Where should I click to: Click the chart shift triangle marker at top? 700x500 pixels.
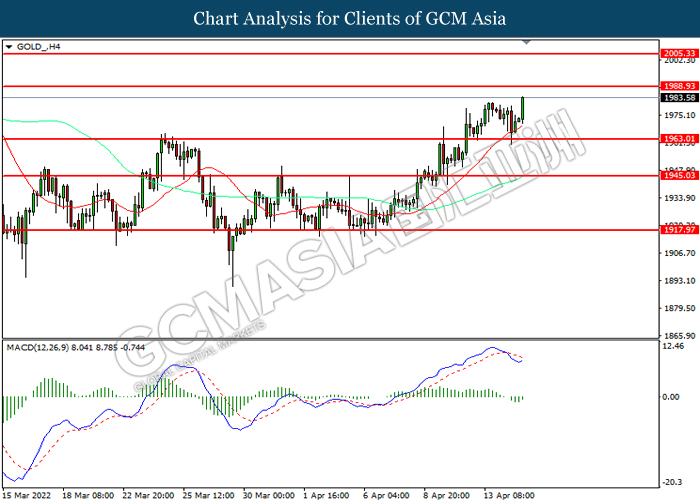point(526,42)
